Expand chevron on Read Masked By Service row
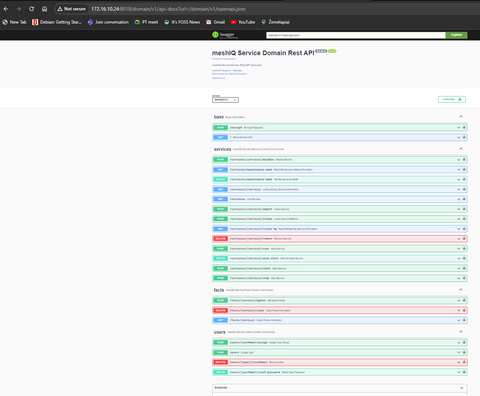Image resolution: width=480 pixels, height=396 pixels. [459, 229]
